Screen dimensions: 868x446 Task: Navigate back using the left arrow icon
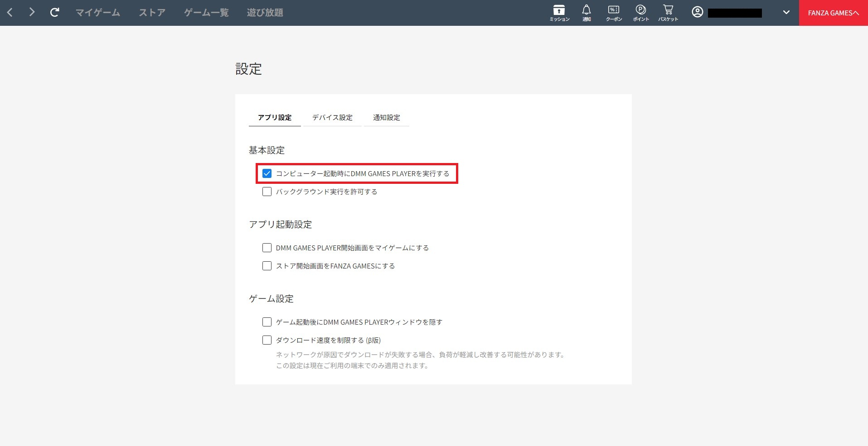click(x=10, y=12)
